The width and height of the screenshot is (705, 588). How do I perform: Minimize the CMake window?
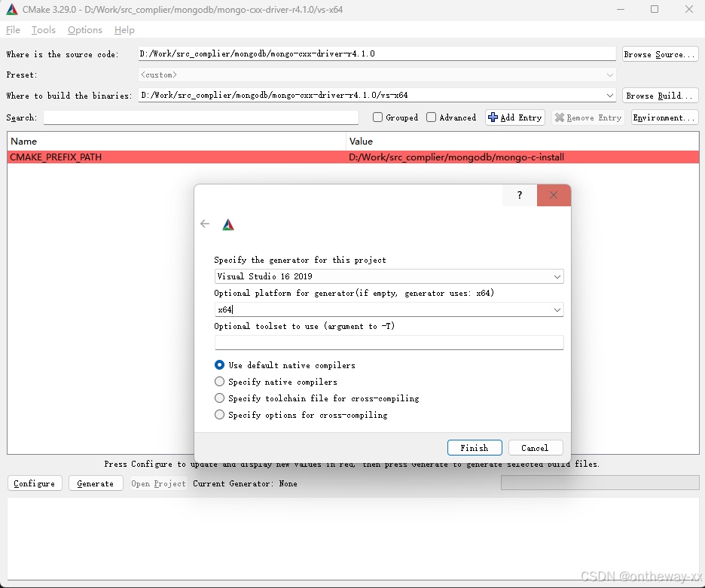(621, 10)
